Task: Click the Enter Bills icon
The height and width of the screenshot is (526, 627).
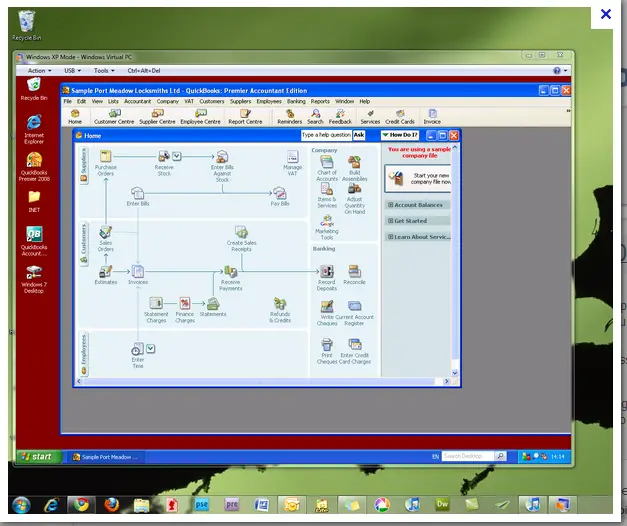Action: (138, 193)
